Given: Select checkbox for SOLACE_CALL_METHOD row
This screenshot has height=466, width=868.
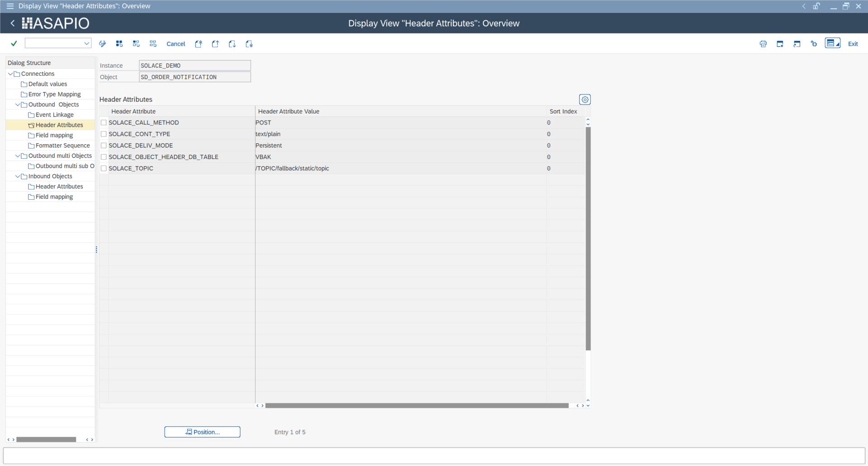Looking at the screenshot, I should click(104, 122).
